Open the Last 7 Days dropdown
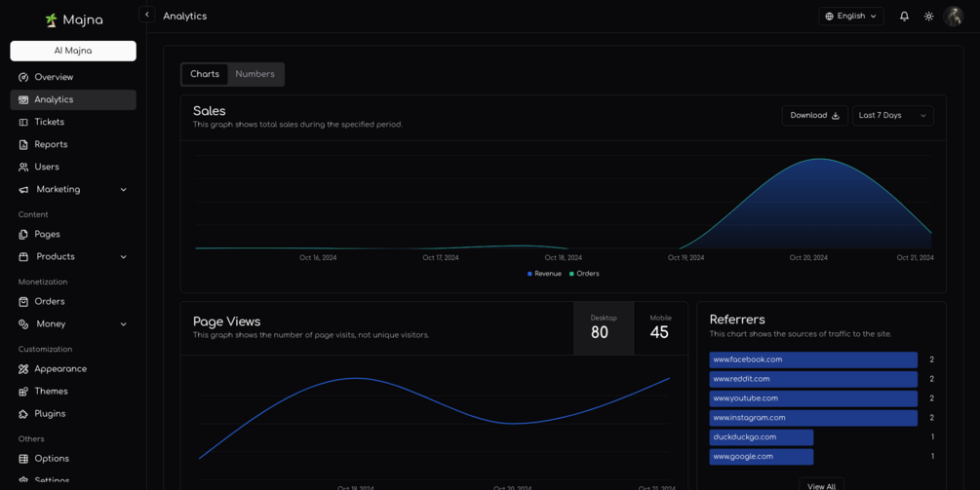 893,116
